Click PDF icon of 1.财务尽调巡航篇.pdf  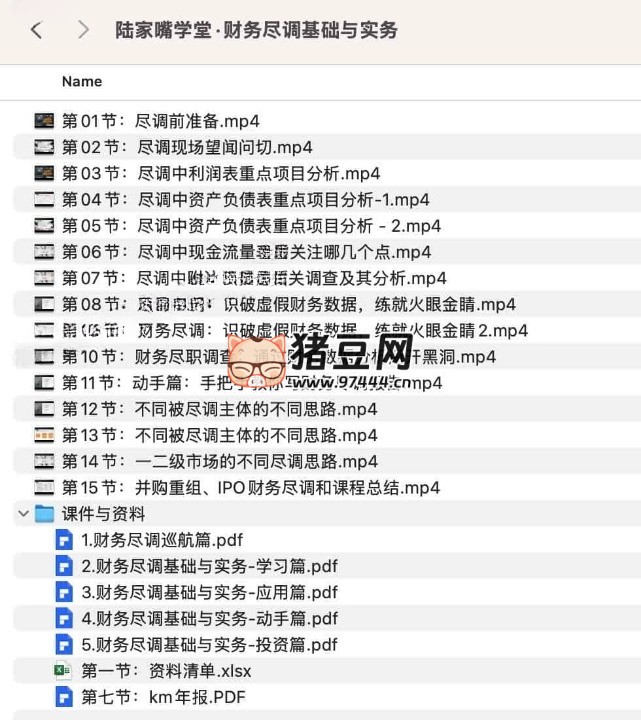pyautogui.click(x=64, y=540)
